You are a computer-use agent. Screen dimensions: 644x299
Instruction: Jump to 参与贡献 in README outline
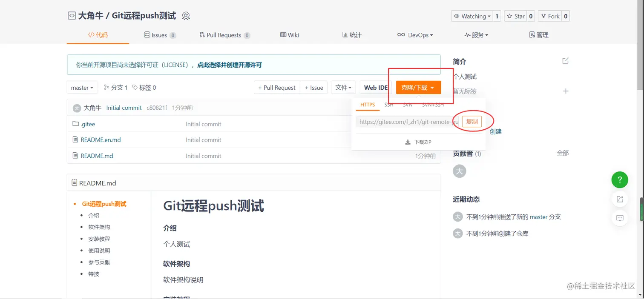99,262
